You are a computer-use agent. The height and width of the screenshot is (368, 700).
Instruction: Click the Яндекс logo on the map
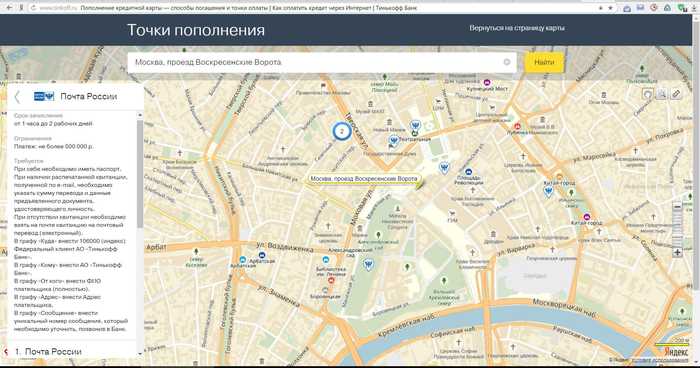(676, 352)
